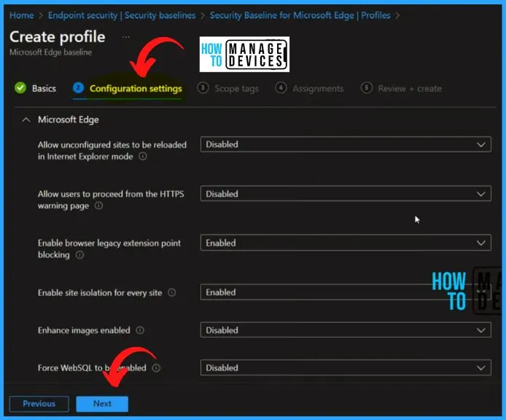
Task: Show info for Force WebSQL setting
Action: coord(156,368)
